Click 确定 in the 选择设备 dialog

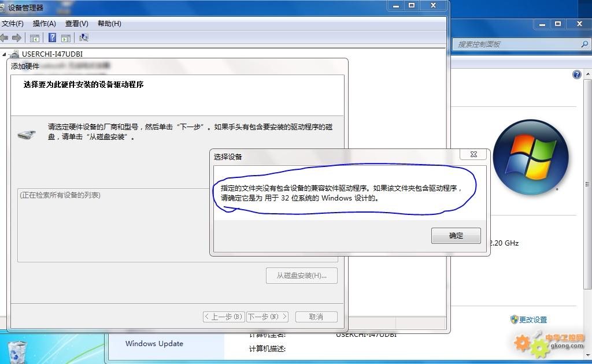tap(456, 236)
